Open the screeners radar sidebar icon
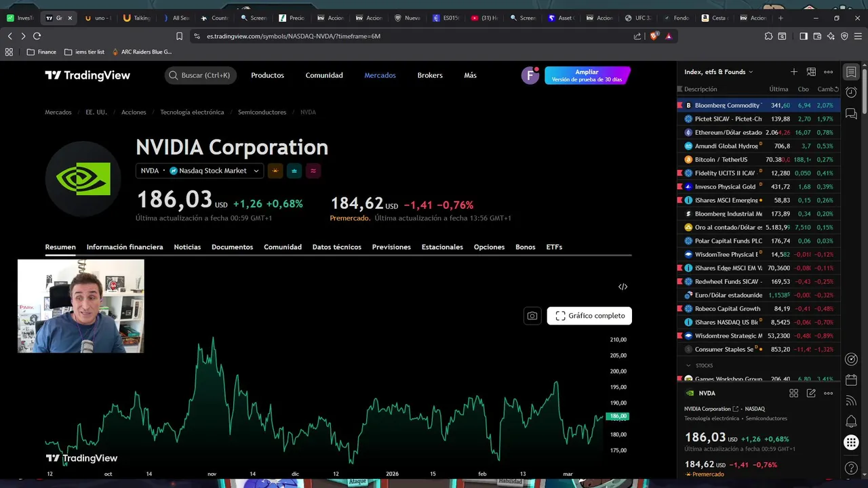This screenshot has width=868, height=488. [851, 360]
